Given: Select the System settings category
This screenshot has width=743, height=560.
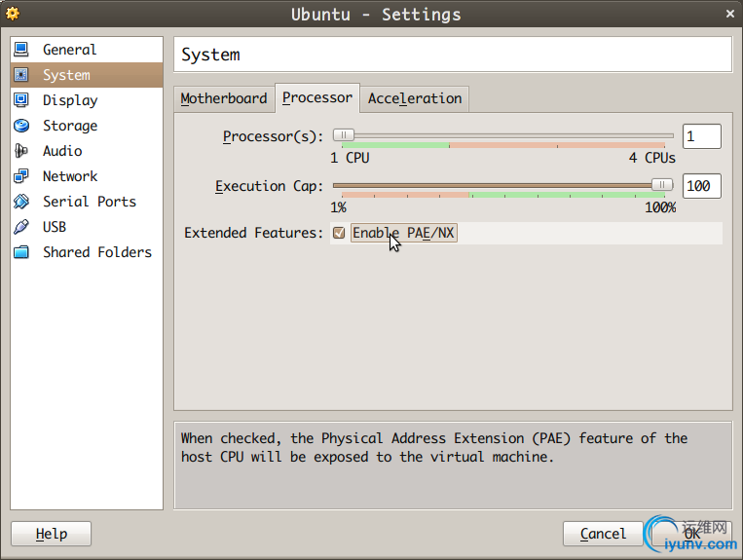Looking at the screenshot, I should 87,75.
